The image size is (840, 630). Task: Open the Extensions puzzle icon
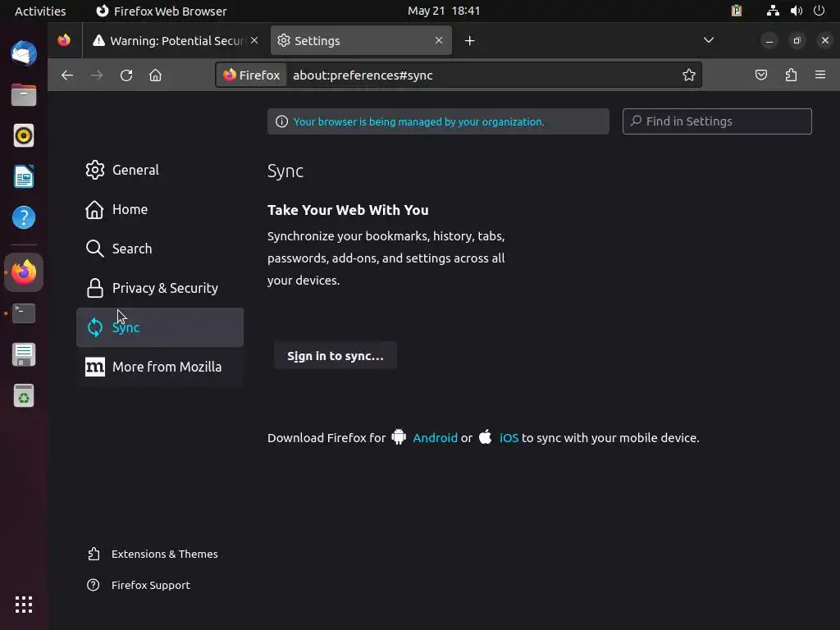click(x=791, y=75)
